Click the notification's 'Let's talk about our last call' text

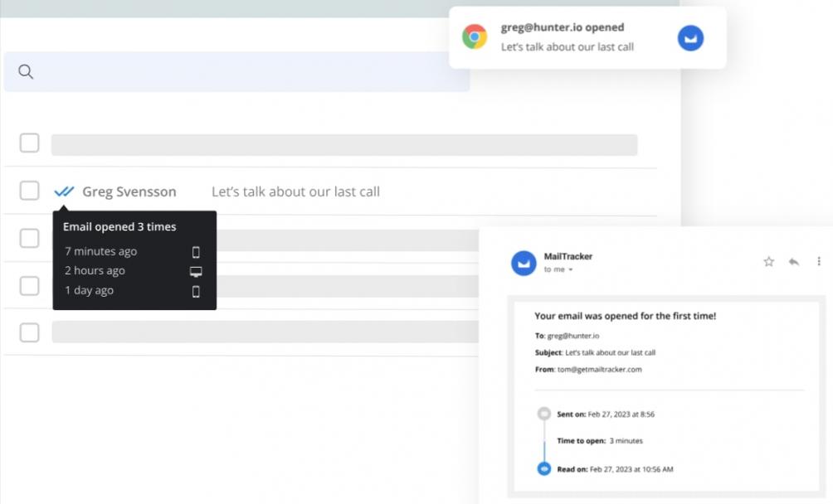pos(567,46)
